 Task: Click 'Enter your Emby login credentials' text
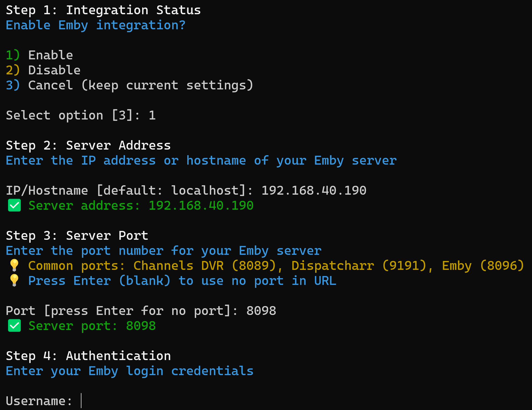[x=130, y=371]
